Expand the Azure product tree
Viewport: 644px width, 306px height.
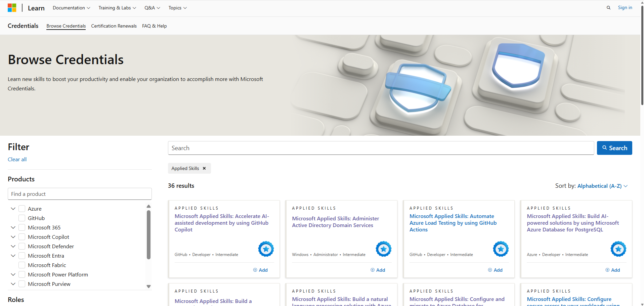click(13, 209)
